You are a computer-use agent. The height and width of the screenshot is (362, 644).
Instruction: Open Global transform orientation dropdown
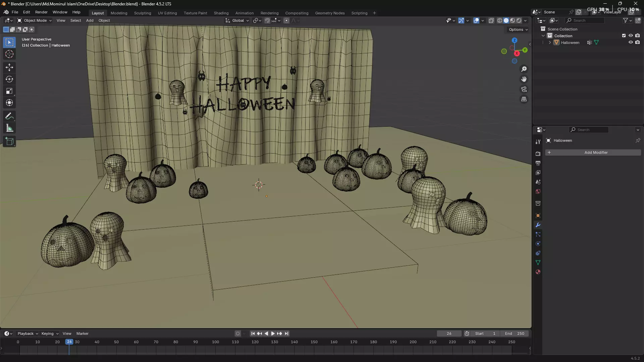pos(237,20)
